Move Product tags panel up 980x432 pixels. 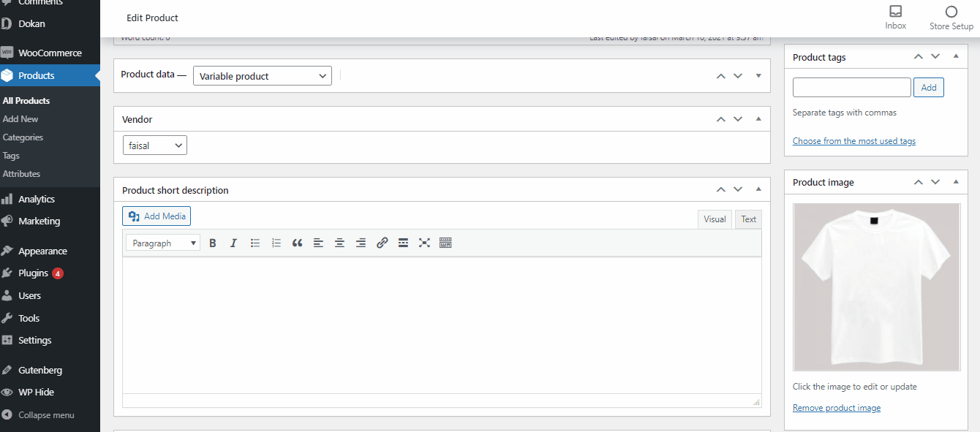coord(918,56)
